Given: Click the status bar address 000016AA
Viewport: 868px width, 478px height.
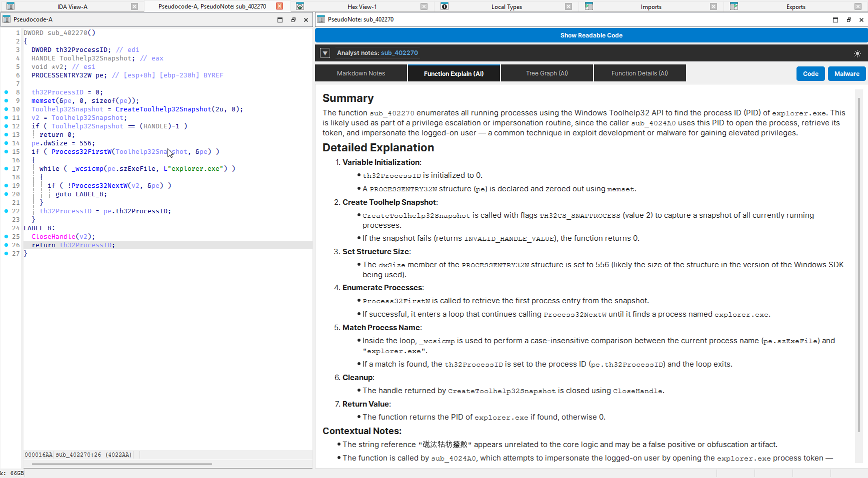Looking at the screenshot, I should tap(38, 455).
